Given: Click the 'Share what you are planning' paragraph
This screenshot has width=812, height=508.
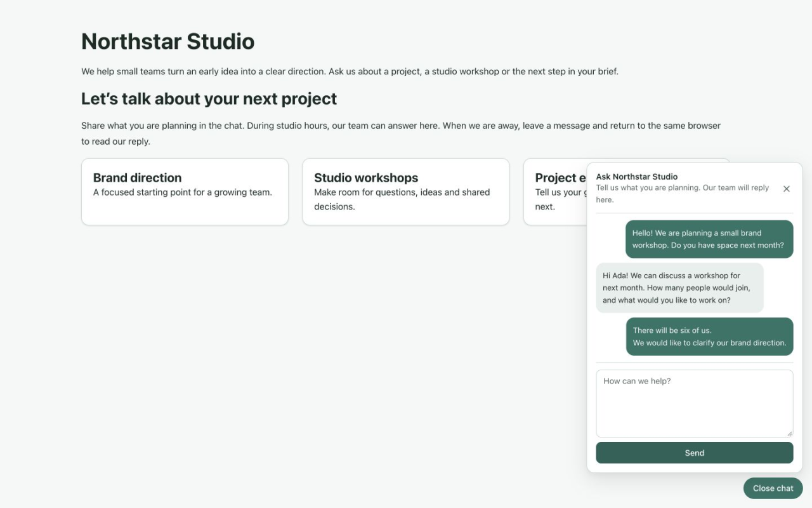Looking at the screenshot, I should [401, 133].
